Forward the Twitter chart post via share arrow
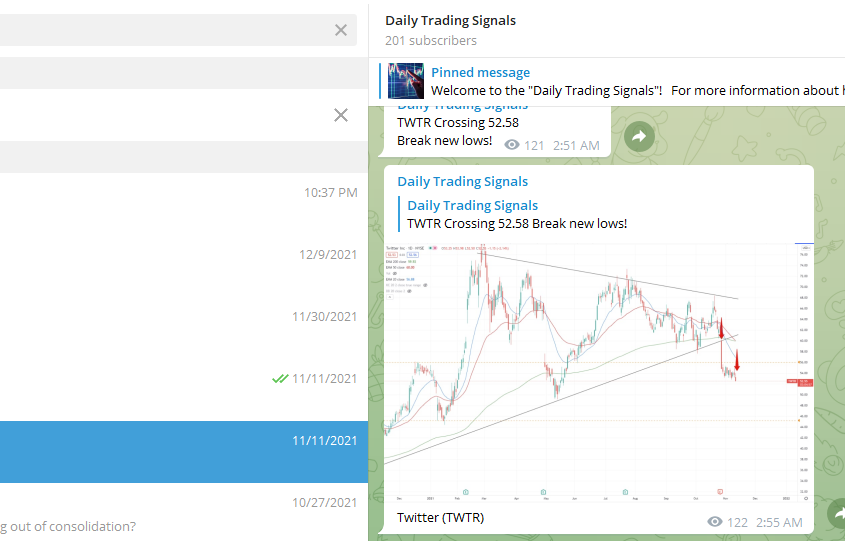The height and width of the screenshot is (541, 845). [x=838, y=514]
